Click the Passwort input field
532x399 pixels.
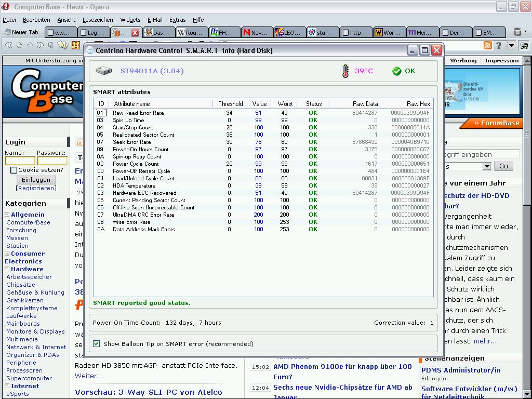click(52, 161)
